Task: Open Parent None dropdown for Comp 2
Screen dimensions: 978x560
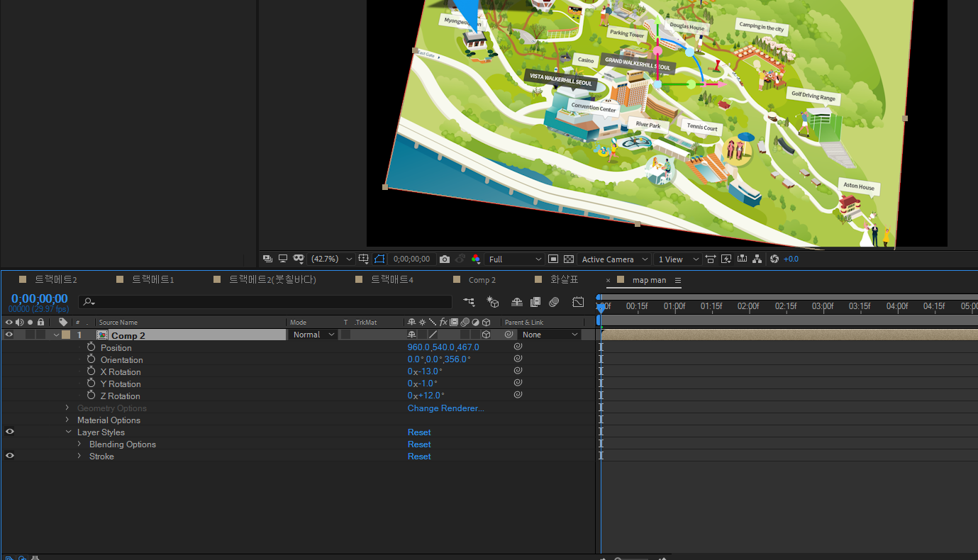Action: click(549, 335)
